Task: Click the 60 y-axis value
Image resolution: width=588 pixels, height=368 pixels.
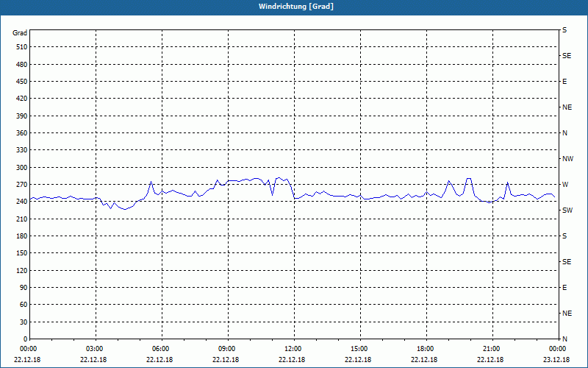Action: [x=24, y=305]
